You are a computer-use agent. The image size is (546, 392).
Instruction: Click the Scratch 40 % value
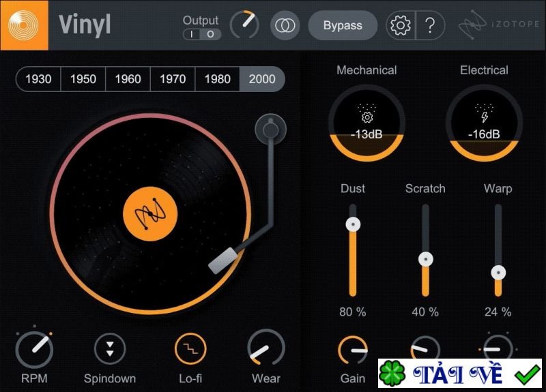coord(425,312)
